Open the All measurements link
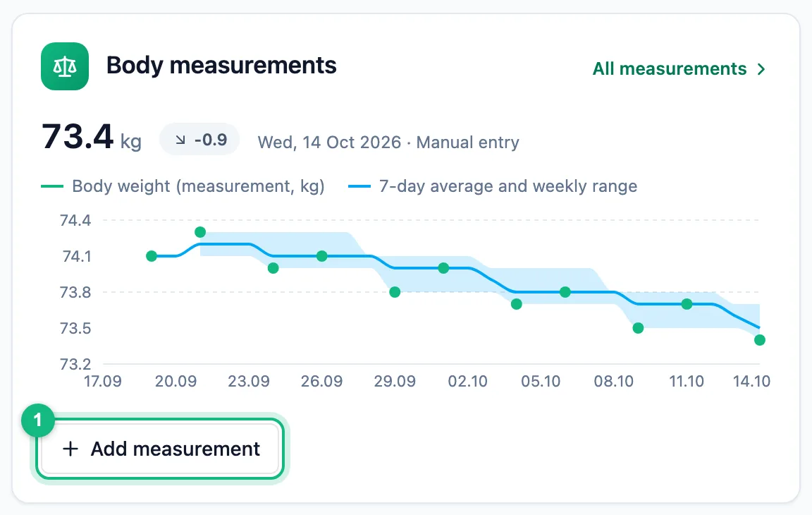812x515 pixels. pyautogui.click(x=679, y=69)
